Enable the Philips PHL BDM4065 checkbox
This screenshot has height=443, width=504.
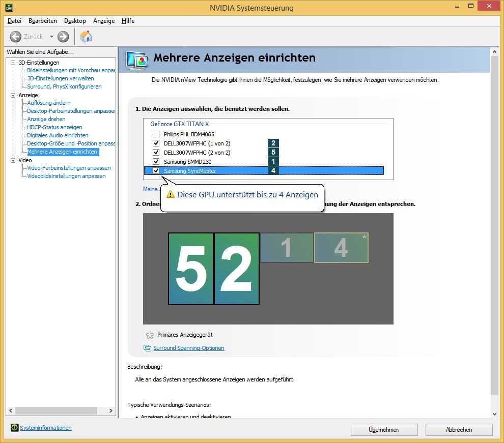(156, 134)
